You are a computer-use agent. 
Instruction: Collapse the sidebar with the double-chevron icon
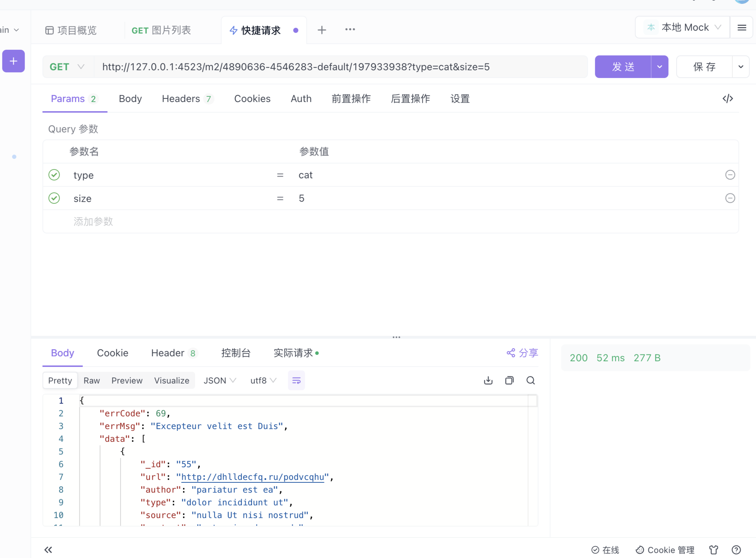(x=48, y=550)
